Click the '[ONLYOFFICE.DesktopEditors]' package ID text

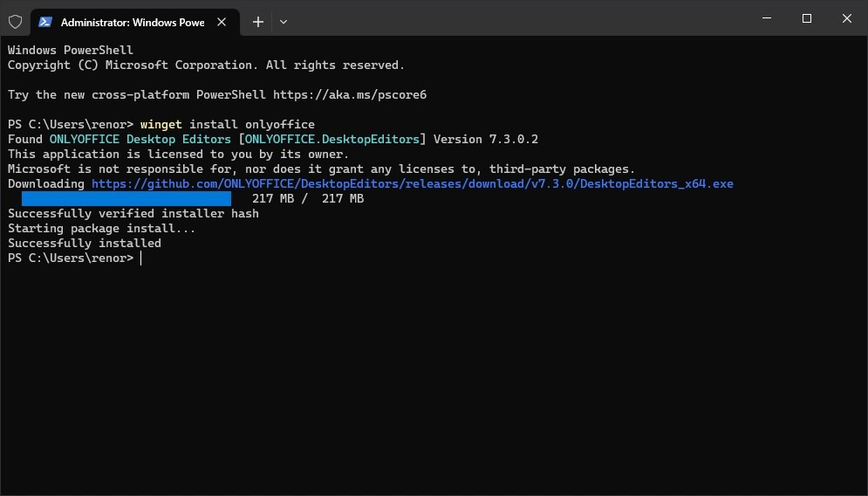[332, 139]
